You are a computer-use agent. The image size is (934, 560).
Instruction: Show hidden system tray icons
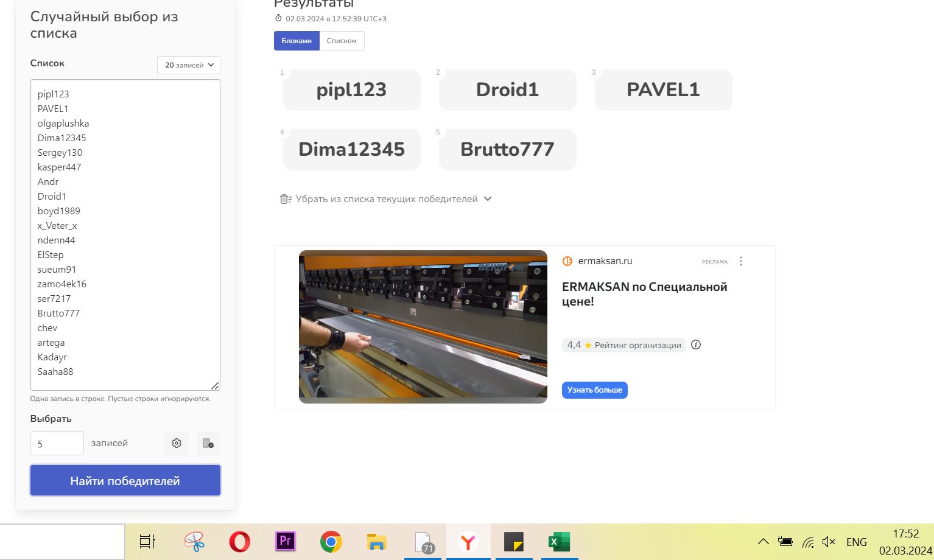point(763,542)
